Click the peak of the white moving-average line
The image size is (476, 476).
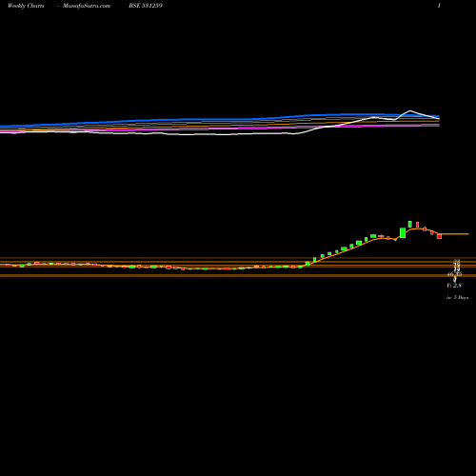pos(410,110)
